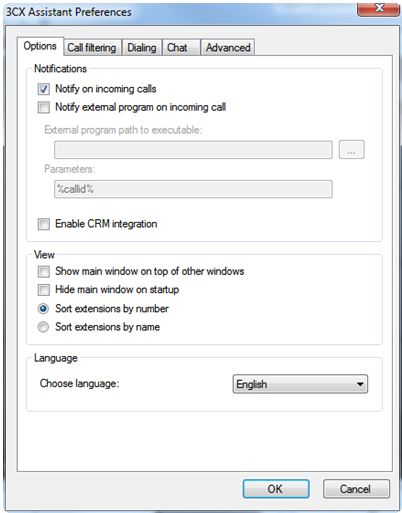This screenshot has width=402, height=513.
Task: Click the Cancel button
Action: tap(356, 489)
